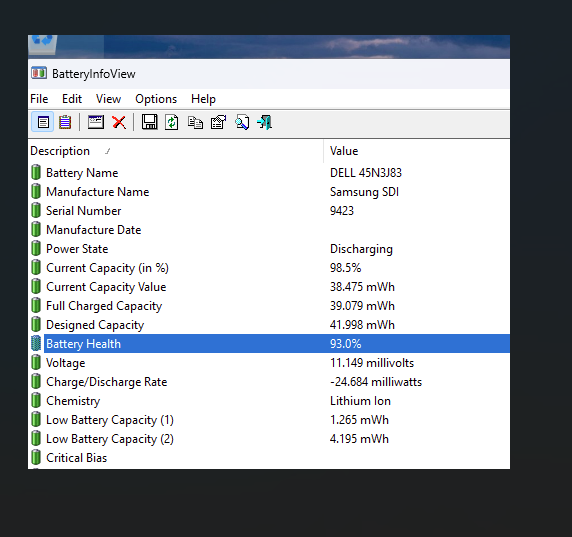Click the 98.5% capacity value

coord(345,267)
